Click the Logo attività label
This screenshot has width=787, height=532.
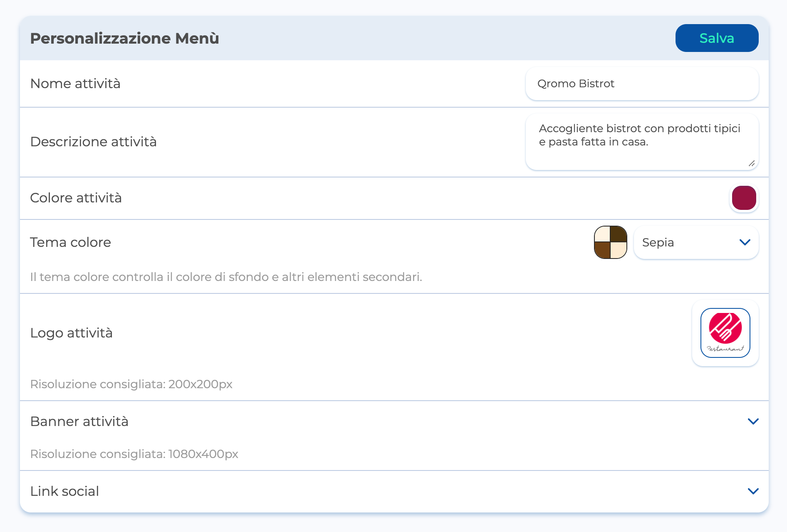coord(72,333)
